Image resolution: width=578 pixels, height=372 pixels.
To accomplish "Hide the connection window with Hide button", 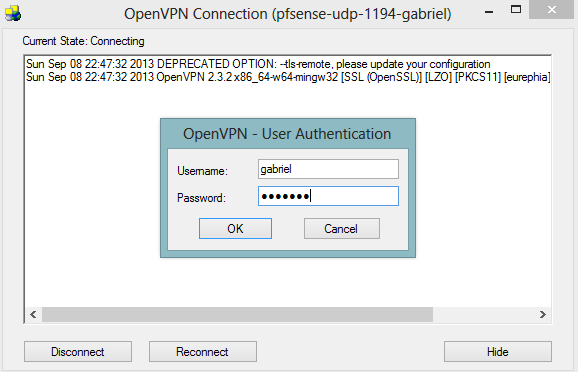I will (x=498, y=352).
